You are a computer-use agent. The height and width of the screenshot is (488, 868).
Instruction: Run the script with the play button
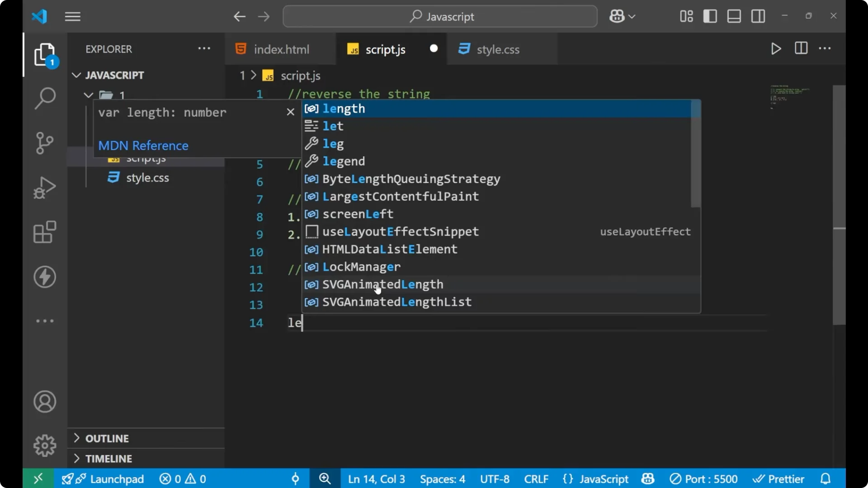click(x=776, y=49)
